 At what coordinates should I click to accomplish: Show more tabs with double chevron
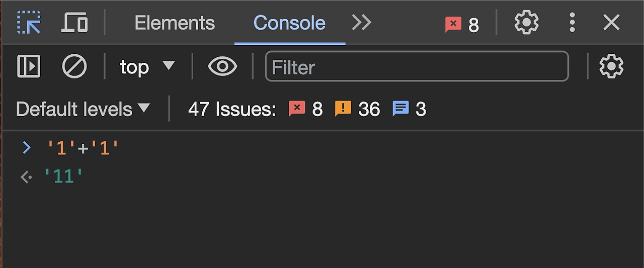(x=361, y=23)
